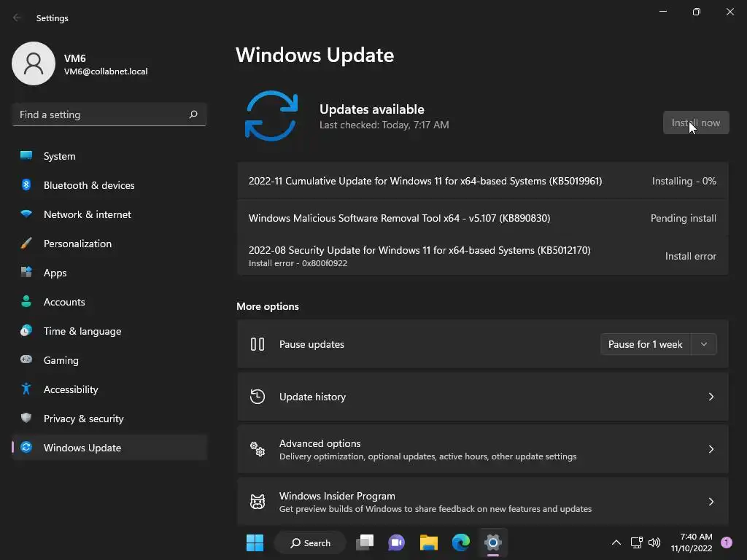Click the Privacy & security shield icon

26,418
